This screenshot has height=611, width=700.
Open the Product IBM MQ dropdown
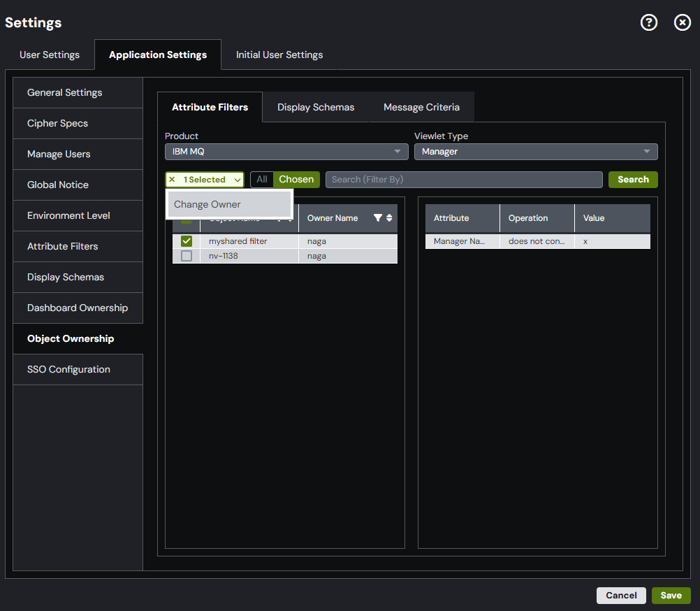[286, 152]
